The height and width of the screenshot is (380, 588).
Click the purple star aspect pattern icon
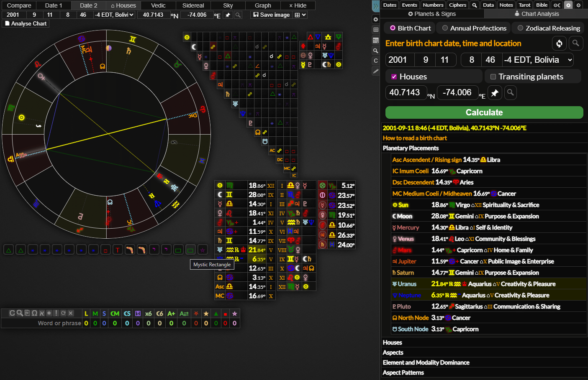203,250
